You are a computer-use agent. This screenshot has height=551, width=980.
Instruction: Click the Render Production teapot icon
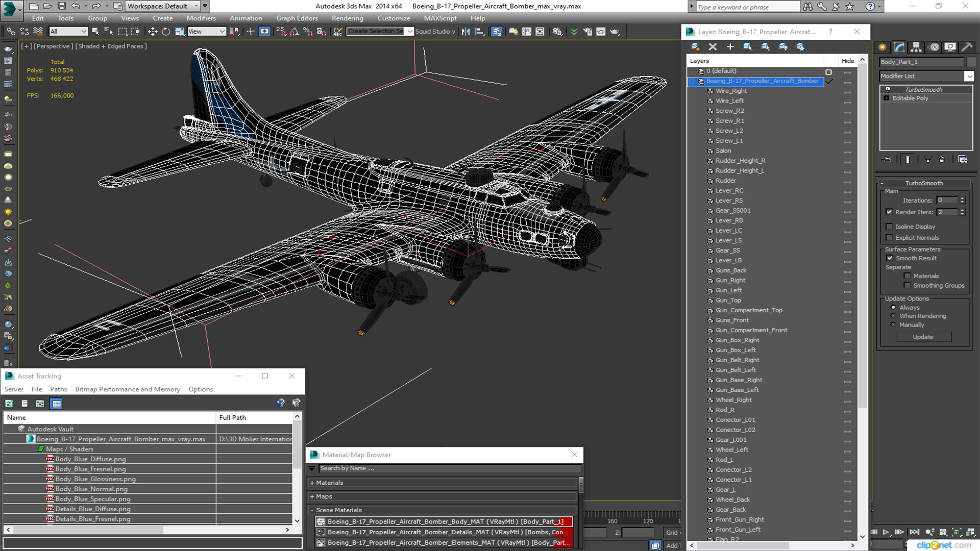[x=615, y=32]
